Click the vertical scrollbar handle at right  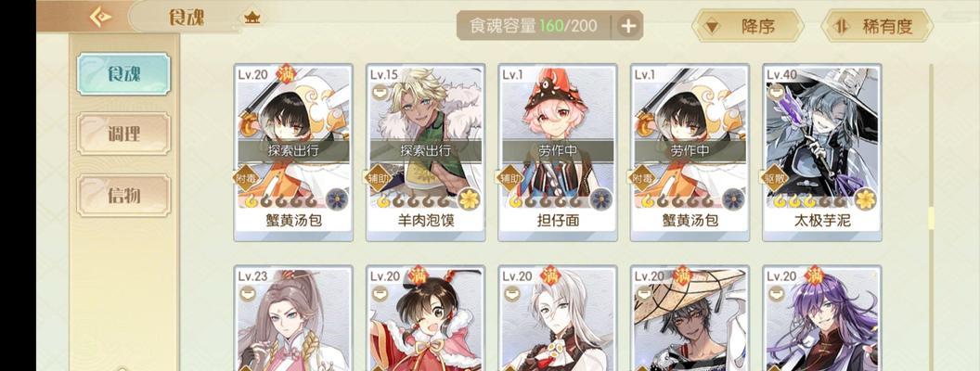[931, 218]
